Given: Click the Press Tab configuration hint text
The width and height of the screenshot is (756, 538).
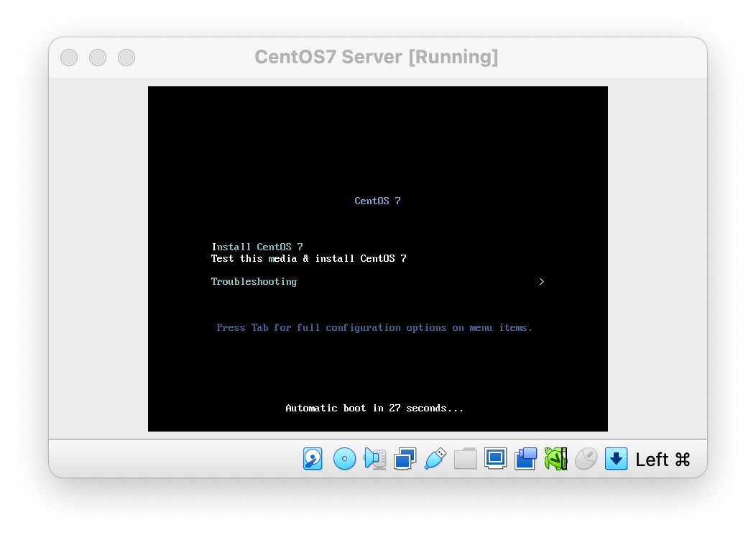Looking at the screenshot, I should point(374,328).
